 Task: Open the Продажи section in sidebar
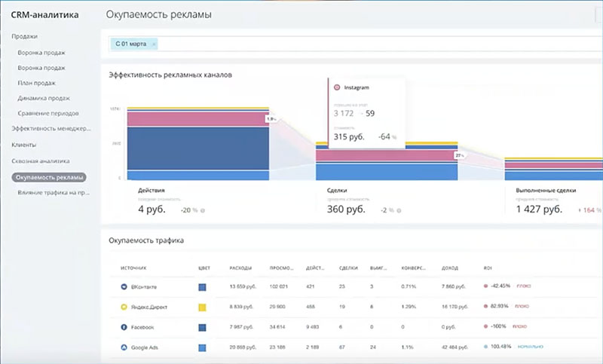(25, 36)
